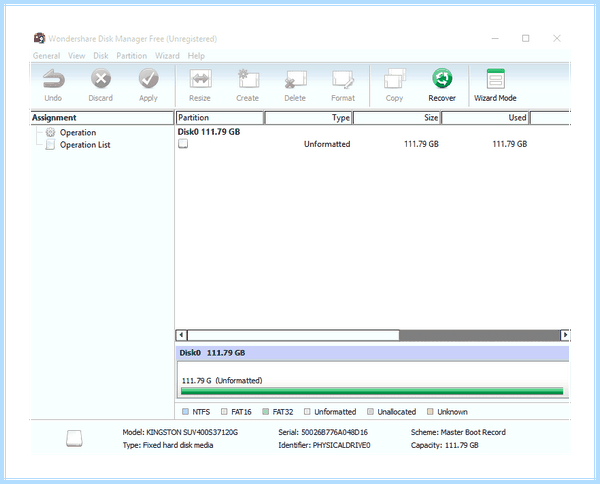Click the Wondershare Disk Manager title icon

pyautogui.click(x=39, y=38)
